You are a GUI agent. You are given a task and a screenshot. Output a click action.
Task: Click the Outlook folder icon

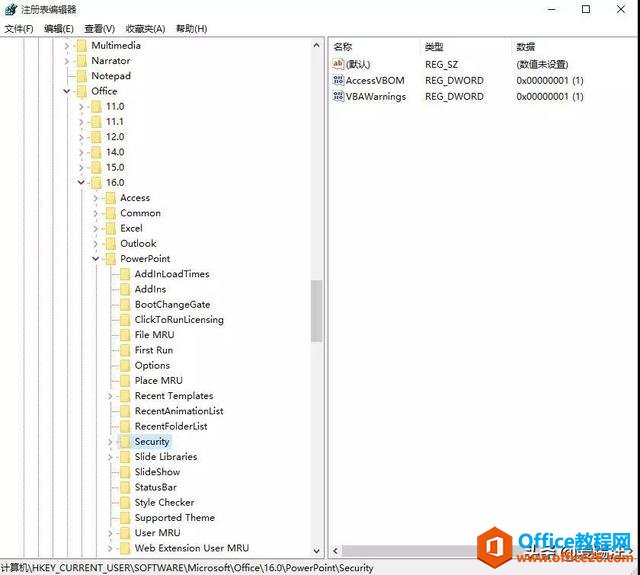(111, 244)
